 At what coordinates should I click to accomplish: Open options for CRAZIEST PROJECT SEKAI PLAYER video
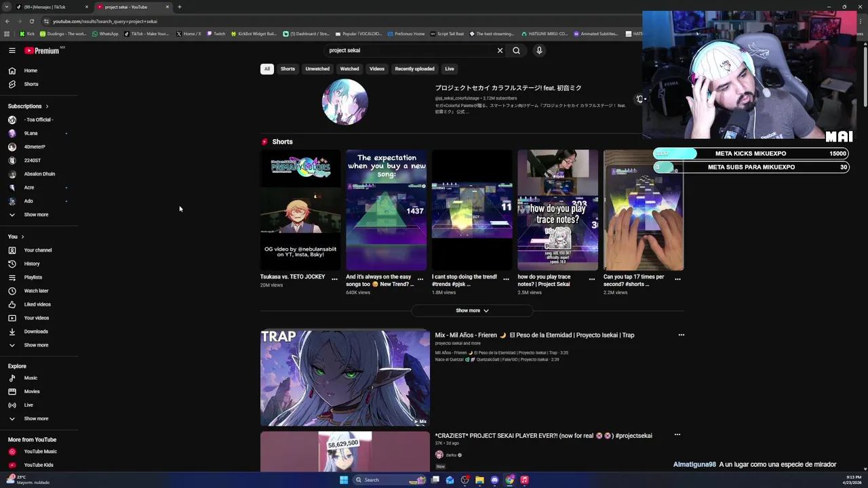click(677, 434)
